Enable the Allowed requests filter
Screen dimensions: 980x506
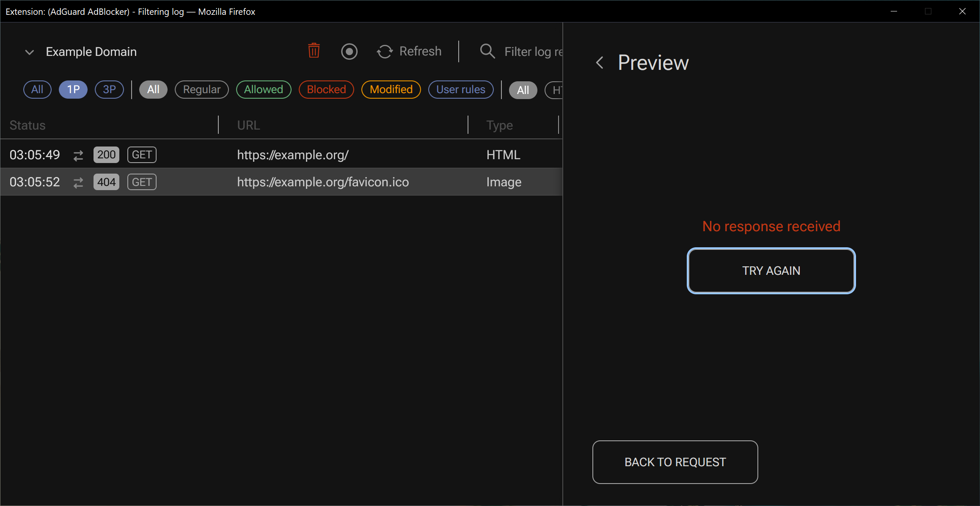[263, 89]
